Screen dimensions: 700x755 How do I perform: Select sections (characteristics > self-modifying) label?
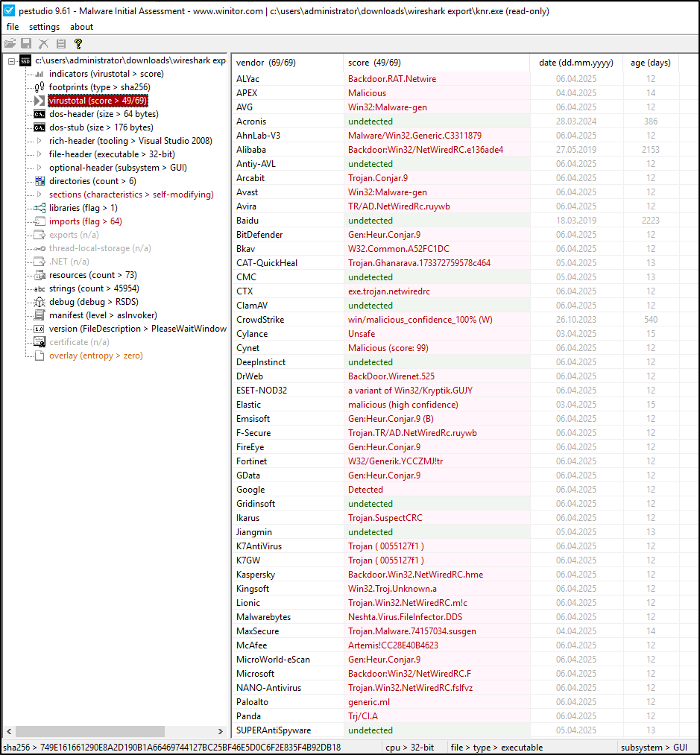click(131, 195)
